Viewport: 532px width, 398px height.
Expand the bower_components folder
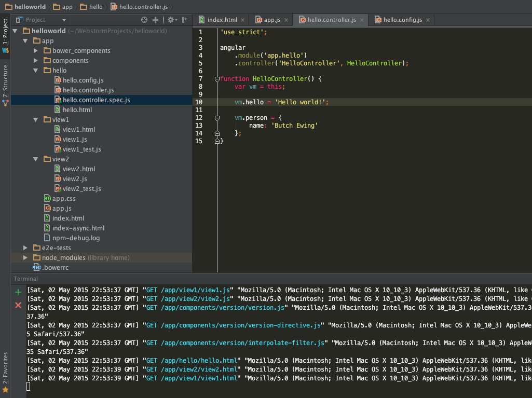coord(36,50)
